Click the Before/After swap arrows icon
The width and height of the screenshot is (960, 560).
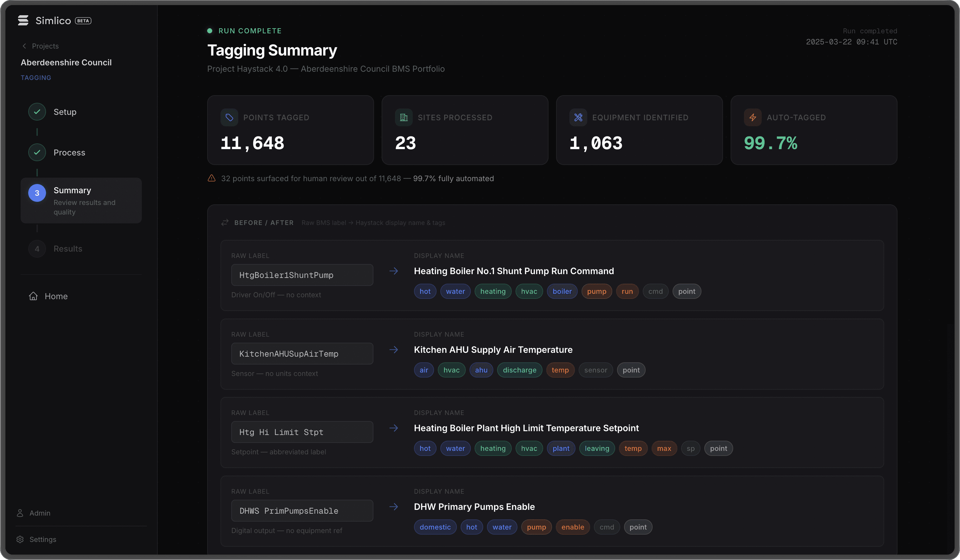coord(225,222)
